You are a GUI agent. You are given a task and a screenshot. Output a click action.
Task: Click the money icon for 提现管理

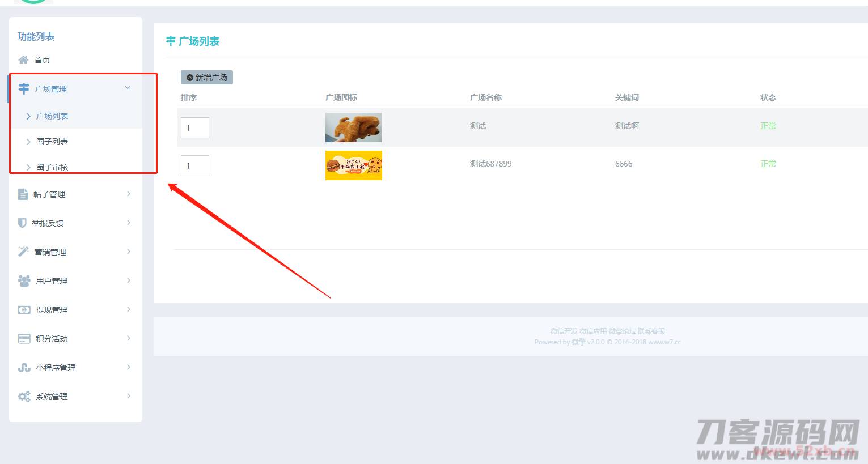click(24, 310)
